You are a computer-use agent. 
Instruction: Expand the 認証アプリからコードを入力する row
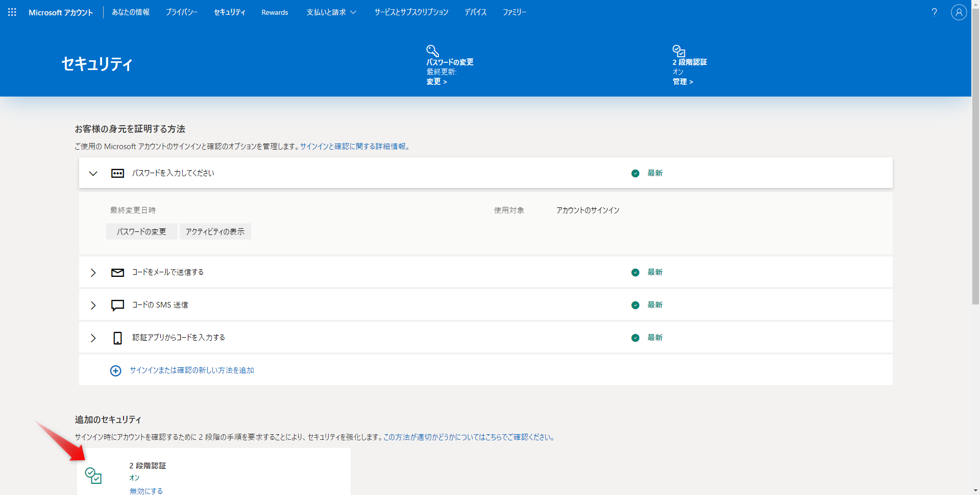click(x=93, y=338)
